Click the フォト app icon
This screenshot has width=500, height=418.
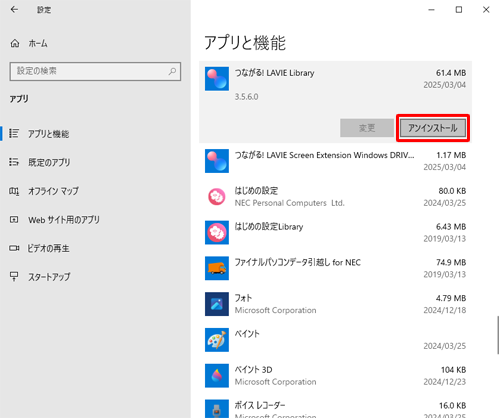[217, 304]
